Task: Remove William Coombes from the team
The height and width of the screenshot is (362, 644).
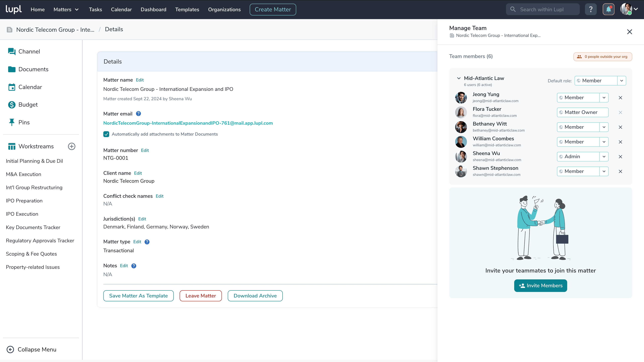Action: pos(620,142)
